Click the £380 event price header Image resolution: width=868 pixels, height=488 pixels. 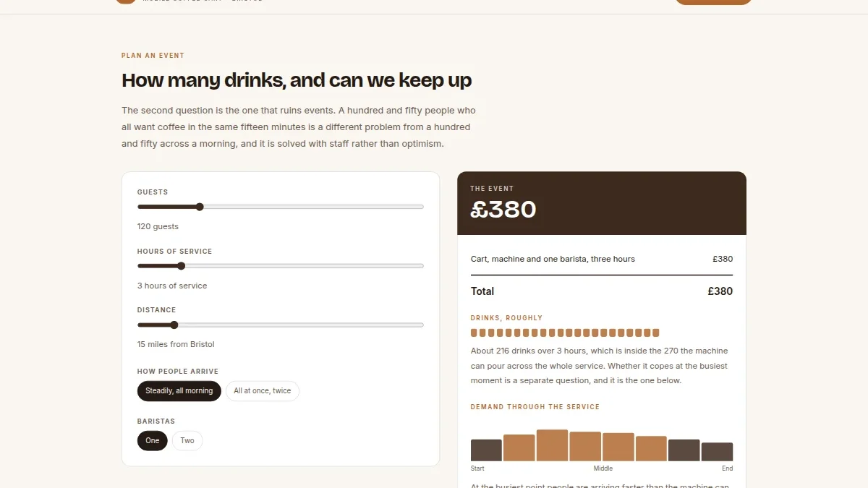point(503,210)
